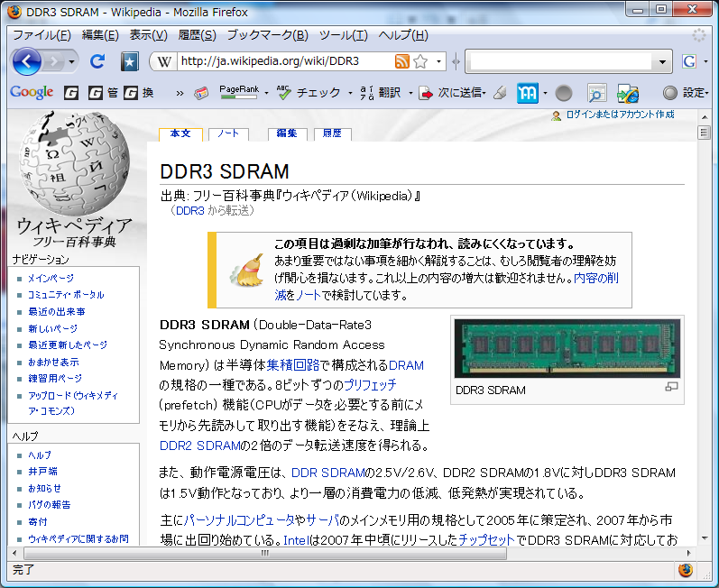Screen dimensions: 719x588
Task: Click the Google logo on the toolbar
Action: (32, 93)
